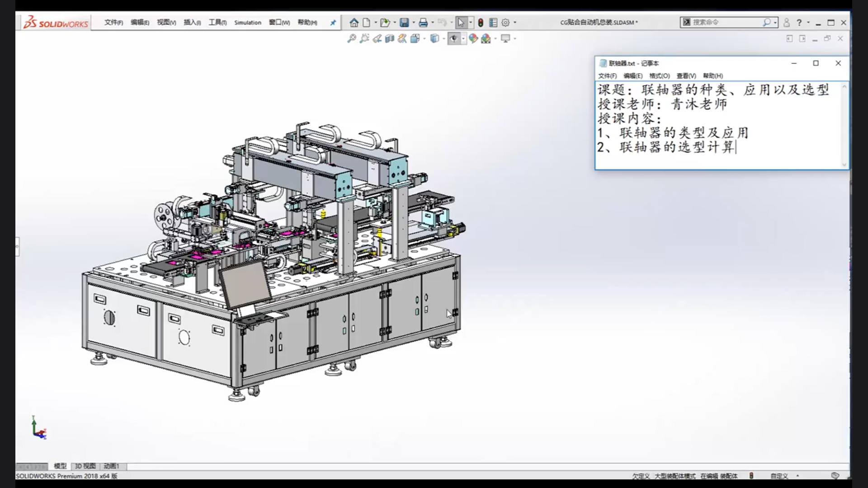The width and height of the screenshot is (868, 488).
Task: Open the Simulation menu
Action: tap(248, 22)
